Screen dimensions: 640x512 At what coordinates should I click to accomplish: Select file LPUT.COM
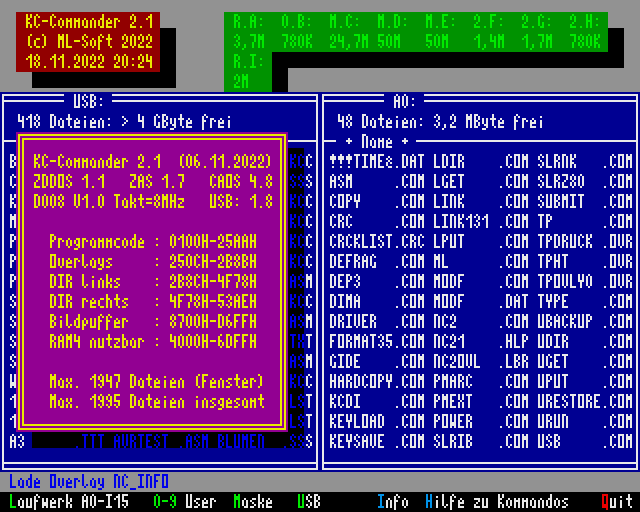tap(481, 242)
